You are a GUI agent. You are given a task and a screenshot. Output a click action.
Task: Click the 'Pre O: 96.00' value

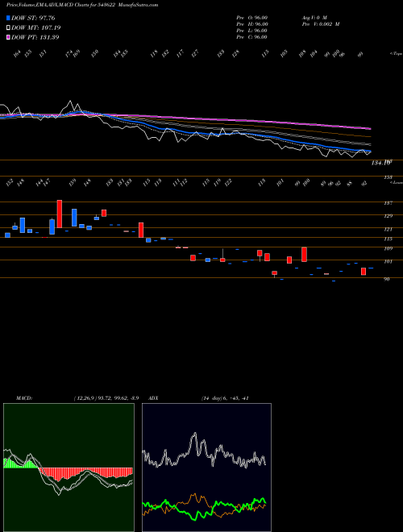(252, 17)
